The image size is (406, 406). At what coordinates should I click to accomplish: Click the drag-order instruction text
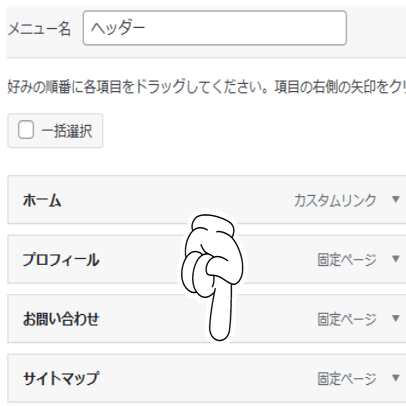click(207, 87)
